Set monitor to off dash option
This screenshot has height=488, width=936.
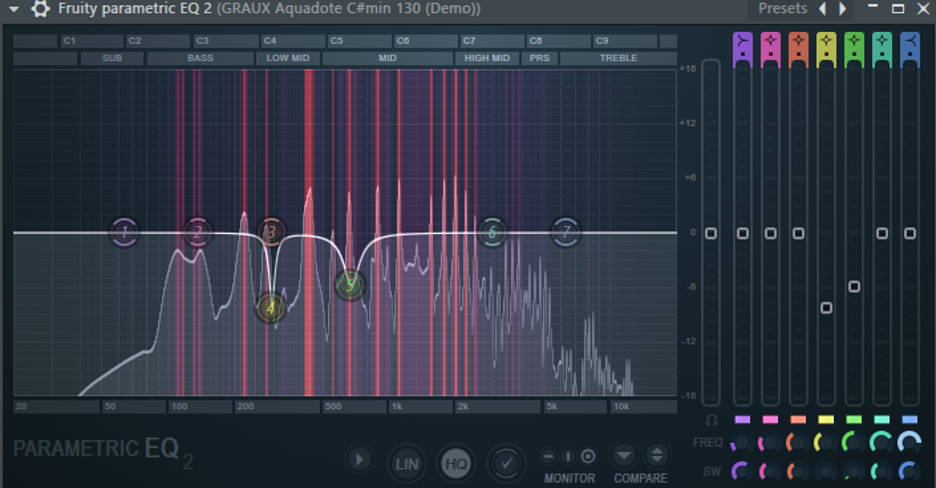point(548,456)
